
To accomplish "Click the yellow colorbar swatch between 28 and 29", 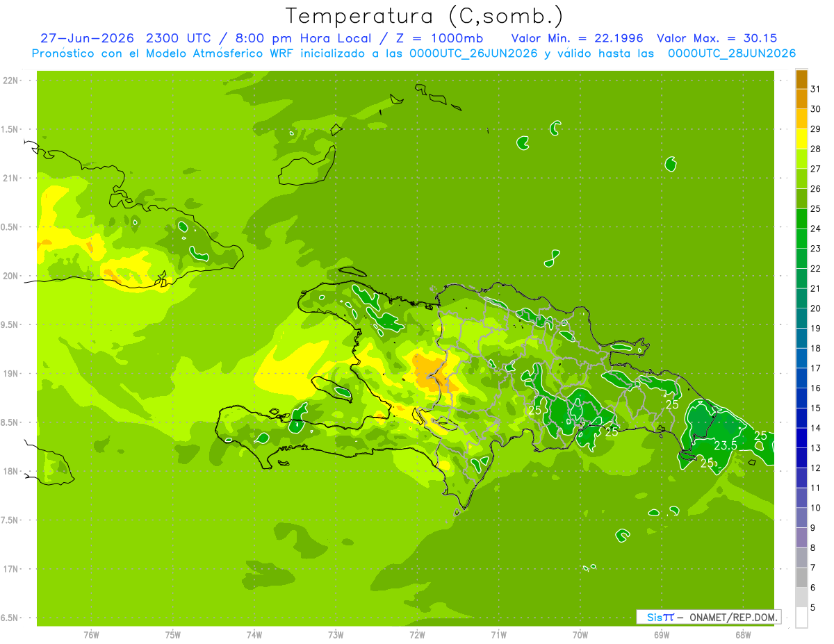I will point(801,139).
